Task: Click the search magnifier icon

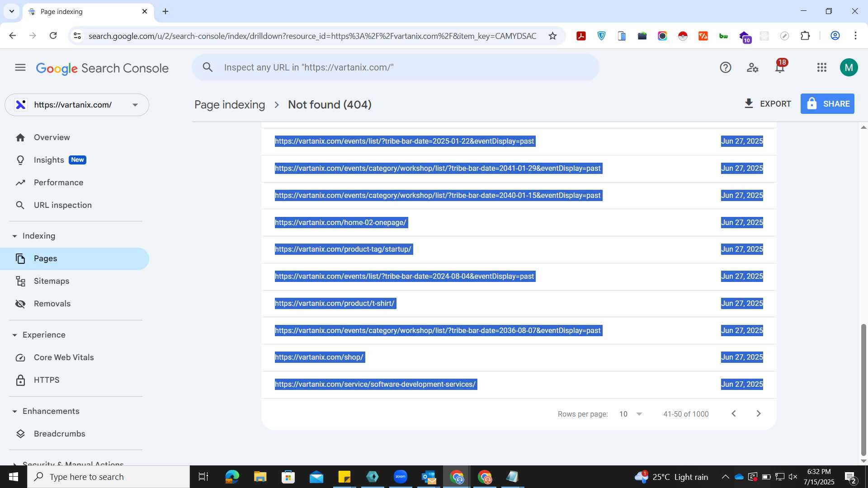Action: click(208, 68)
